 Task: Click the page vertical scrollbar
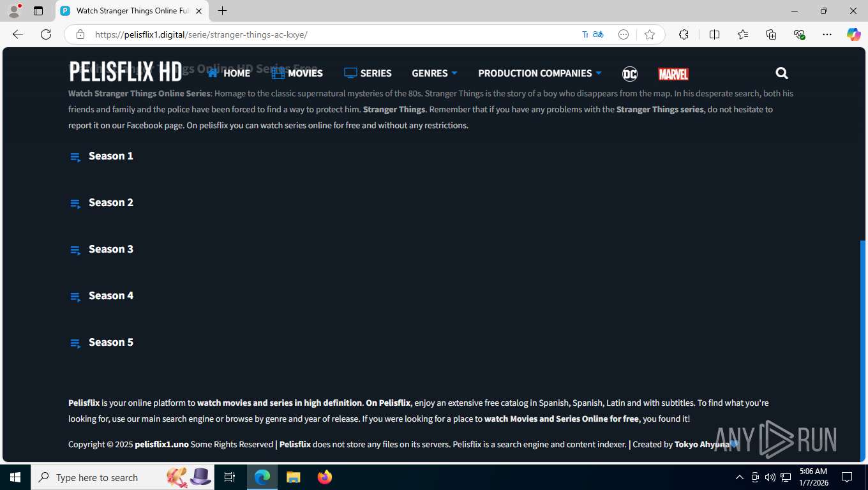[863, 351]
